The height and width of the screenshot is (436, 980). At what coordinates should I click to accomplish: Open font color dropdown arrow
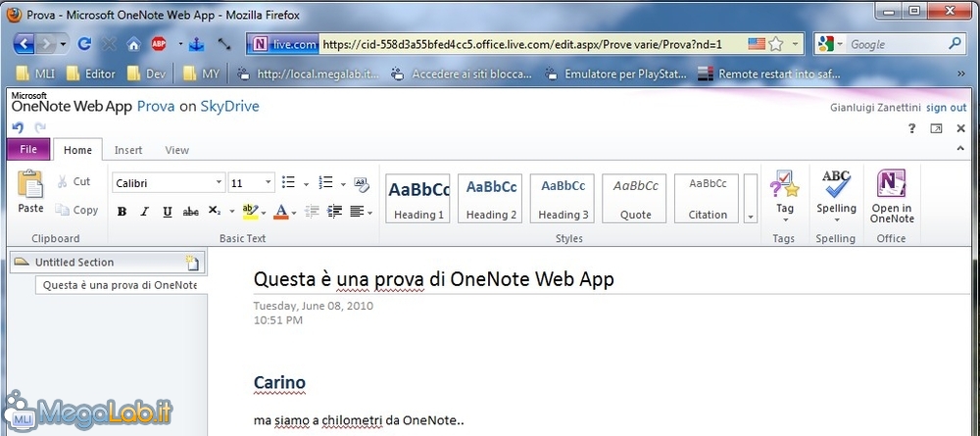294,213
